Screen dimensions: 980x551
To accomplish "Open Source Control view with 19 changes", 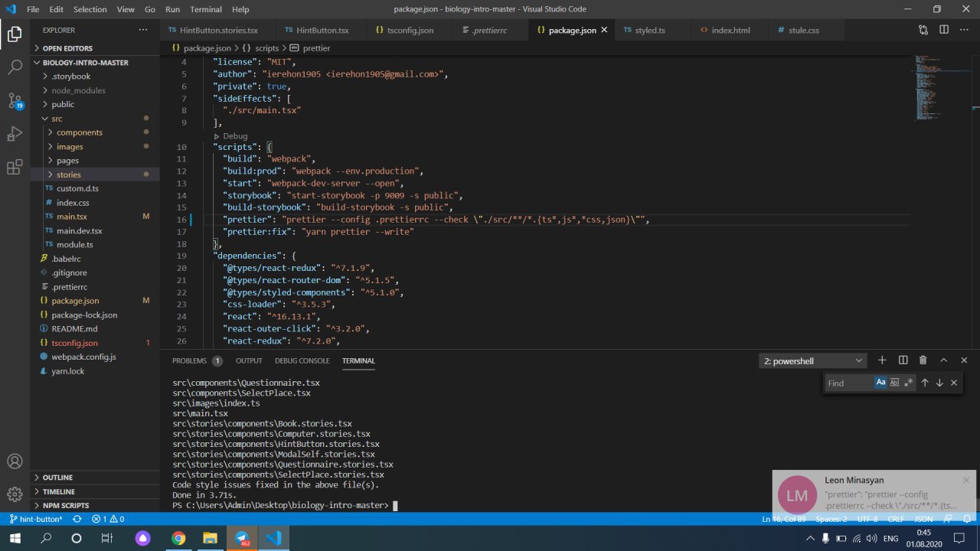I will pyautogui.click(x=15, y=101).
